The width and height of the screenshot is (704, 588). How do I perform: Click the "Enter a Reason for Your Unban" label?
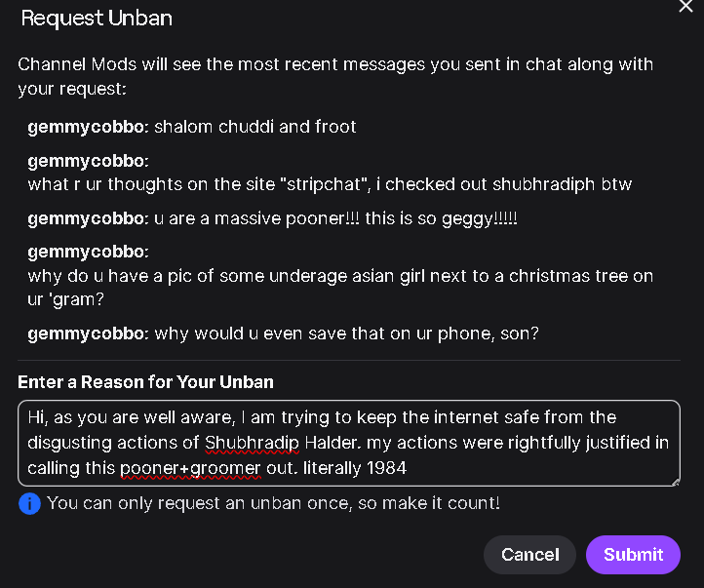[145, 381]
